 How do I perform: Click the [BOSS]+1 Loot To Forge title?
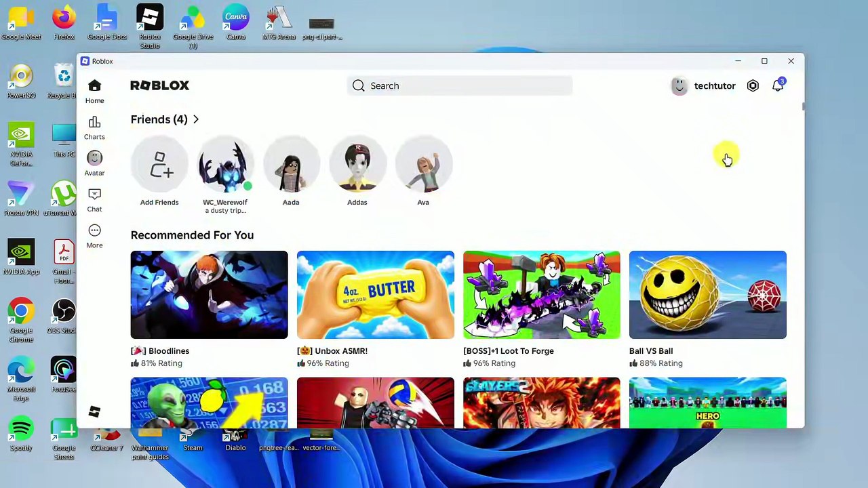(508, 351)
